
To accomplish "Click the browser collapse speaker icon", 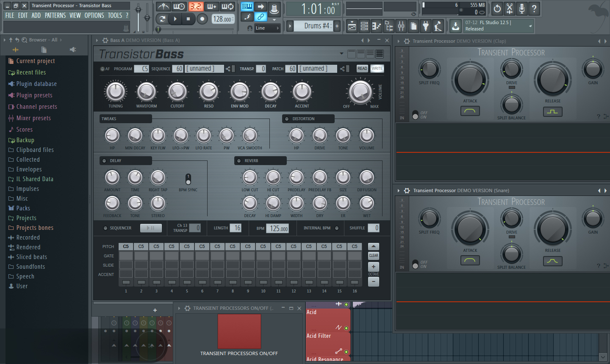I will (73, 50).
